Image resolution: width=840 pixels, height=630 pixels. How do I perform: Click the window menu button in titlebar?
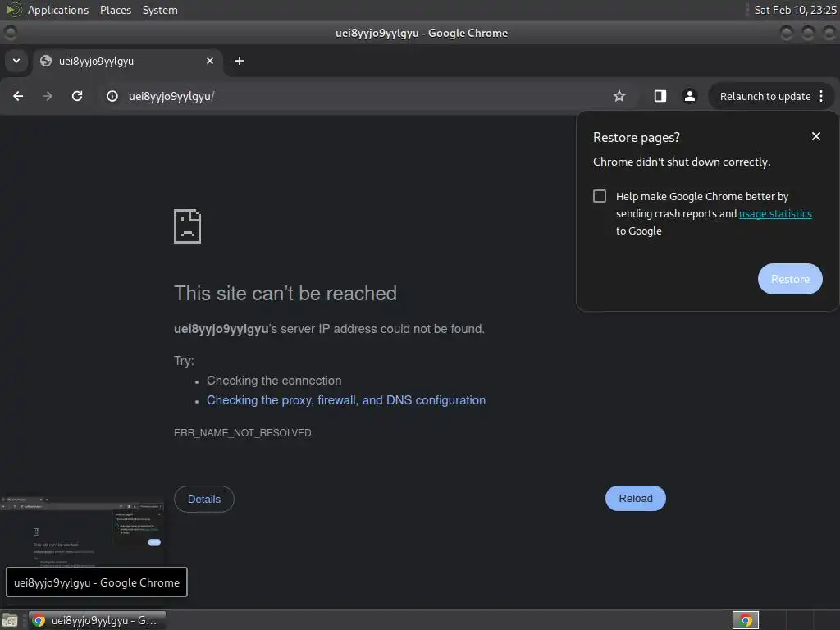tap(10, 33)
